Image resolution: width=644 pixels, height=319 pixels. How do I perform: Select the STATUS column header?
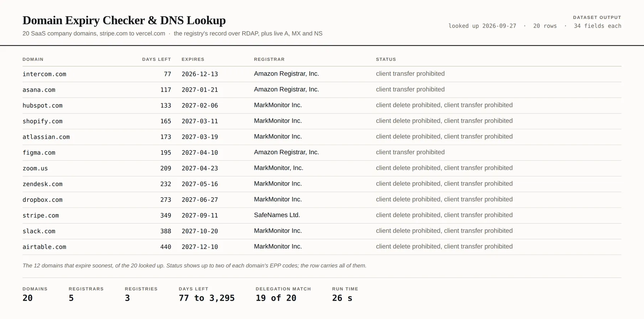pyautogui.click(x=386, y=59)
